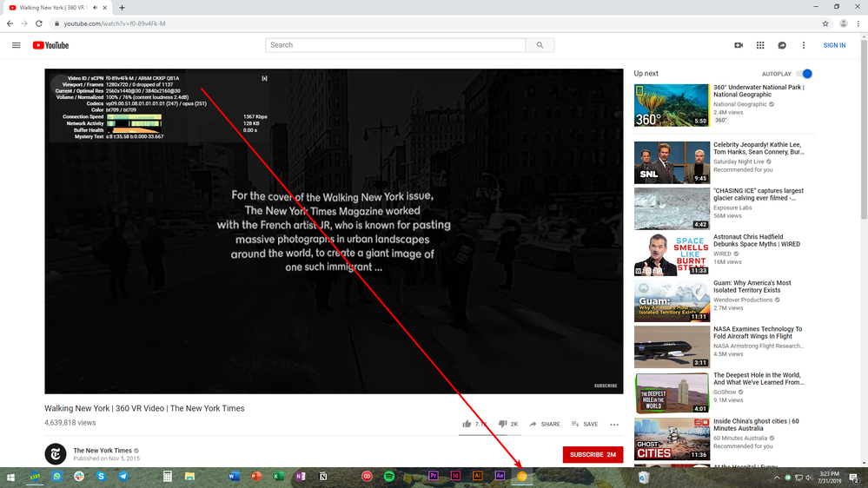Open Skype from the taskbar

coord(101,477)
